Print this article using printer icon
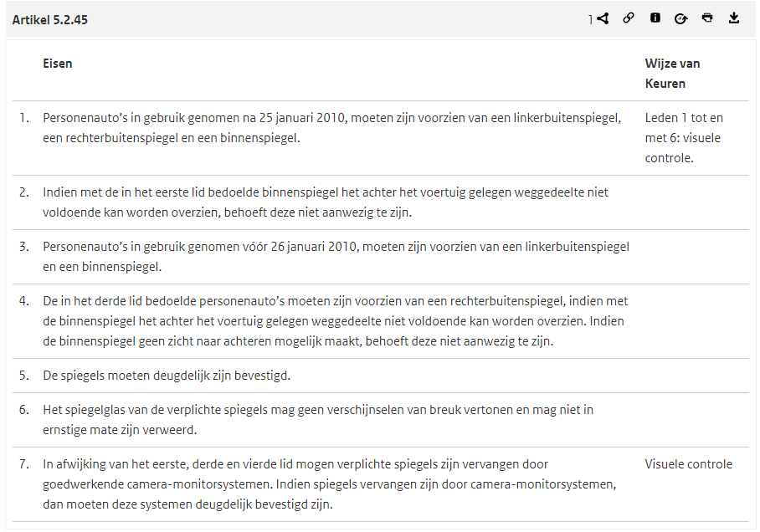The image size is (760, 532). point(707,18)
